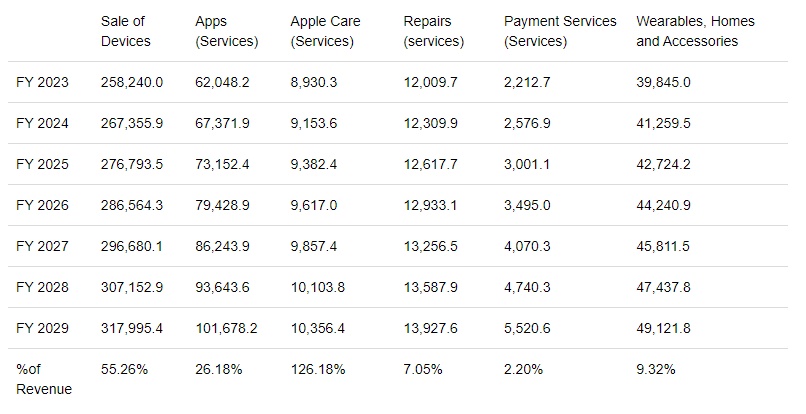The height and width of the screenshot is (414, 806).
Task: Select the 126.18% percentage cell
Action: [x=318, y=369]
